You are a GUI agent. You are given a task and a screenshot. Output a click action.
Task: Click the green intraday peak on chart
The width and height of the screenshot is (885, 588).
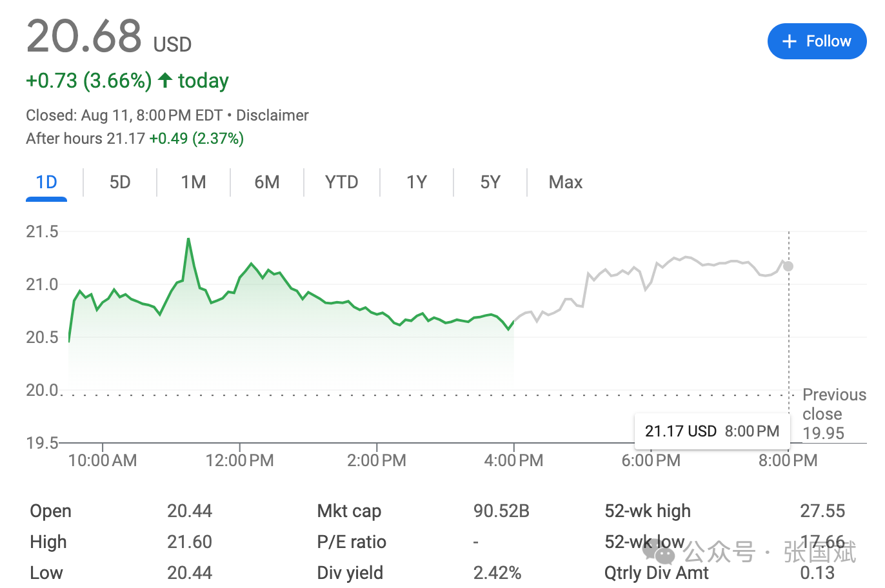tap(188, 239)
